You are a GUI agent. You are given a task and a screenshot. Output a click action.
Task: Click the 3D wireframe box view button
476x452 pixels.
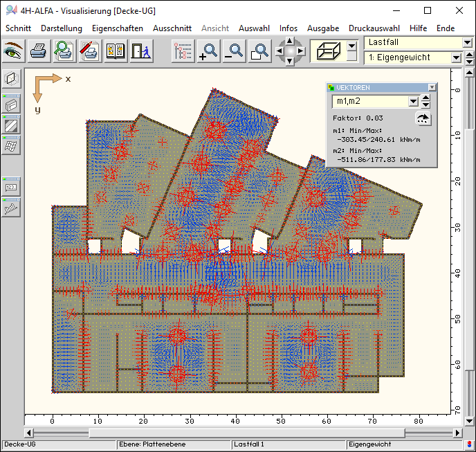[328, 51]
